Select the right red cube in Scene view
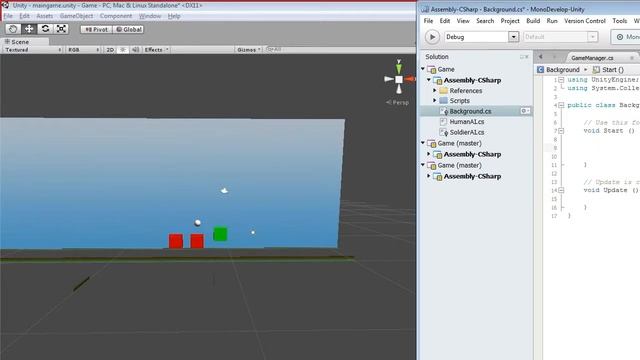 pyautogui.click(x=197, y=241)
